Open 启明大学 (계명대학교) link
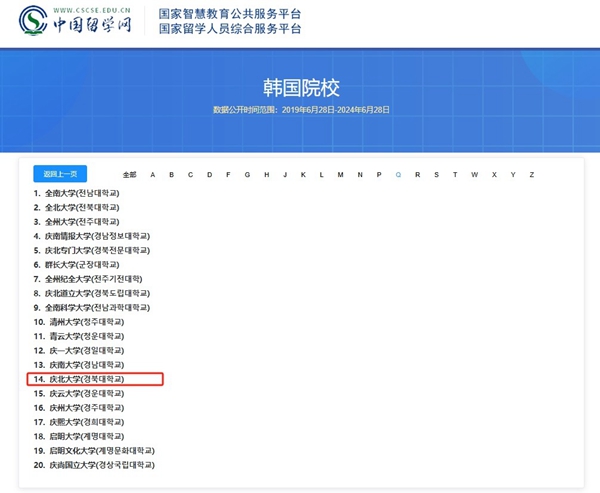 (90, 436)
